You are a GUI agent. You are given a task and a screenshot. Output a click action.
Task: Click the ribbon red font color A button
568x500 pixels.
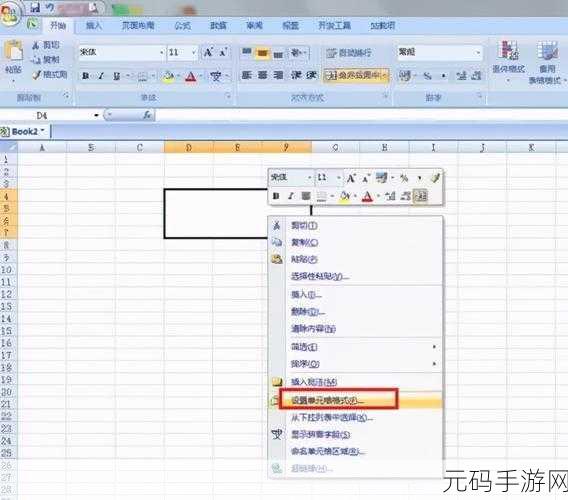[x=191, y=76]
